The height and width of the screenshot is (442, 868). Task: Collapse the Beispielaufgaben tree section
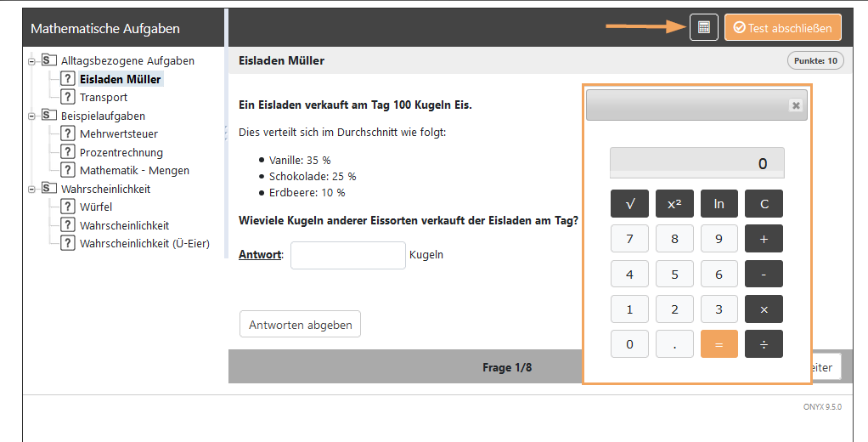32,116
